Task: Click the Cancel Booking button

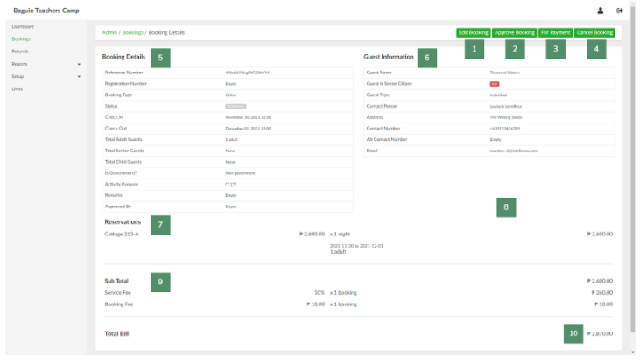Action: pos(594,32)
